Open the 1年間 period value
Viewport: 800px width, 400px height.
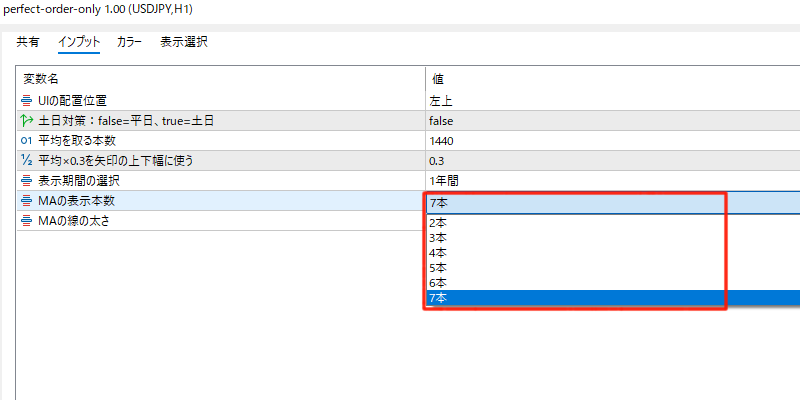(x=444, y=181)
